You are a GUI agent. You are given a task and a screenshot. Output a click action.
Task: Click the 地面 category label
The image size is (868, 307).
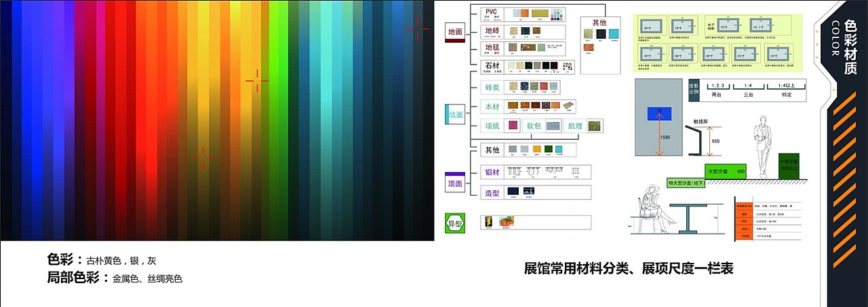point(454,32)
